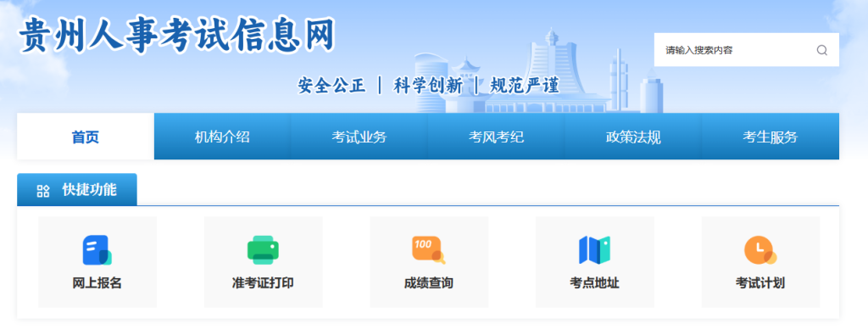Click the 科学创新 slogan text
The width and height of the screenshot is (868, 335).
coord(428,86)
